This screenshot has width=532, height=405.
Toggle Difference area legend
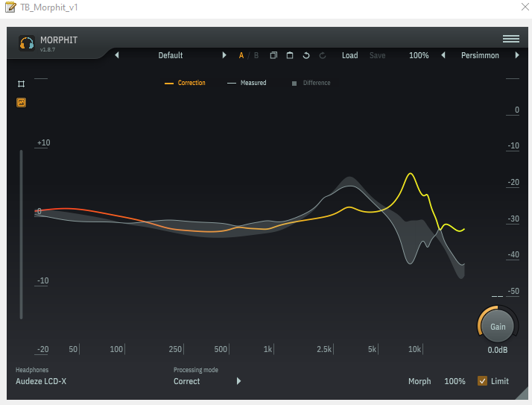(311, 83)
